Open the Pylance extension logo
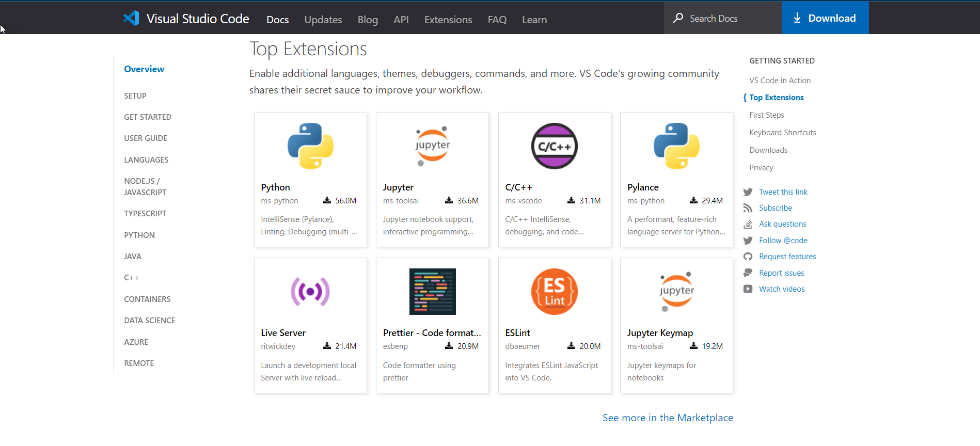The image size is (980, 446). (x=676, y=146)
